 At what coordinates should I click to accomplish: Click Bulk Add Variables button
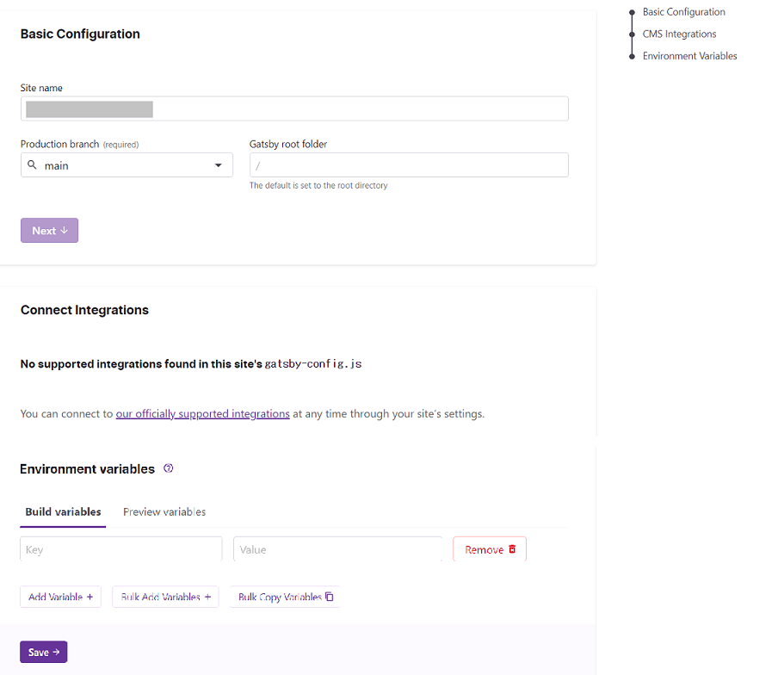click(x=165, y=597)
